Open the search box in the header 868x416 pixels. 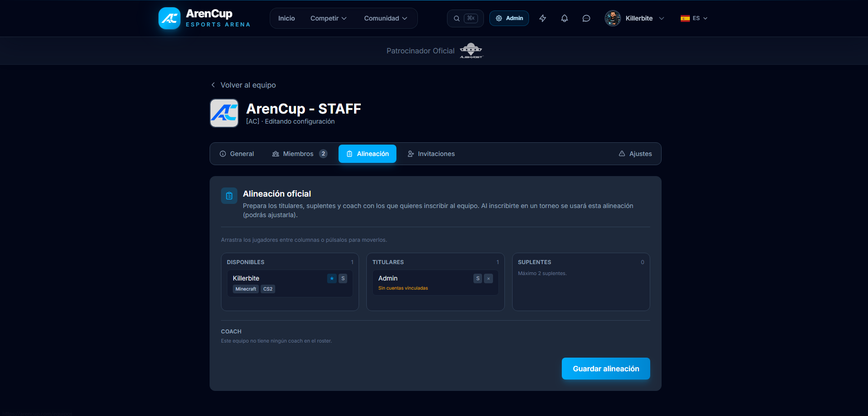(x=465, y=18)
